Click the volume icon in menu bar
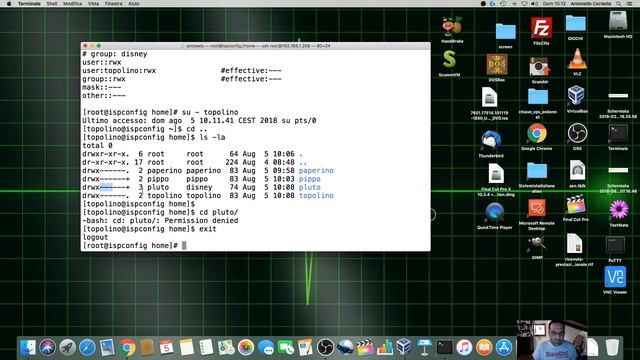Viewport: 640px width, 360px height. [534, 3]
